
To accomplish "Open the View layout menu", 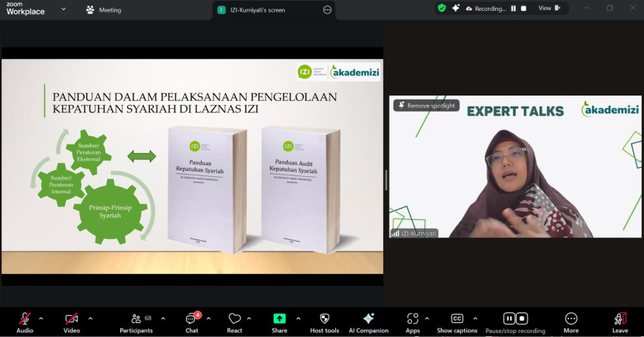I will [549, 9].
